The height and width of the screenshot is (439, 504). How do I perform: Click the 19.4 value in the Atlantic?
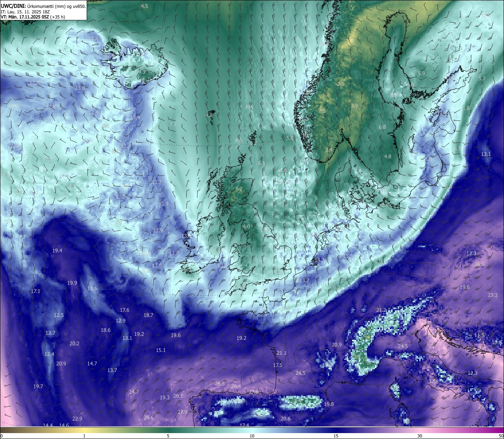point(57,250)
